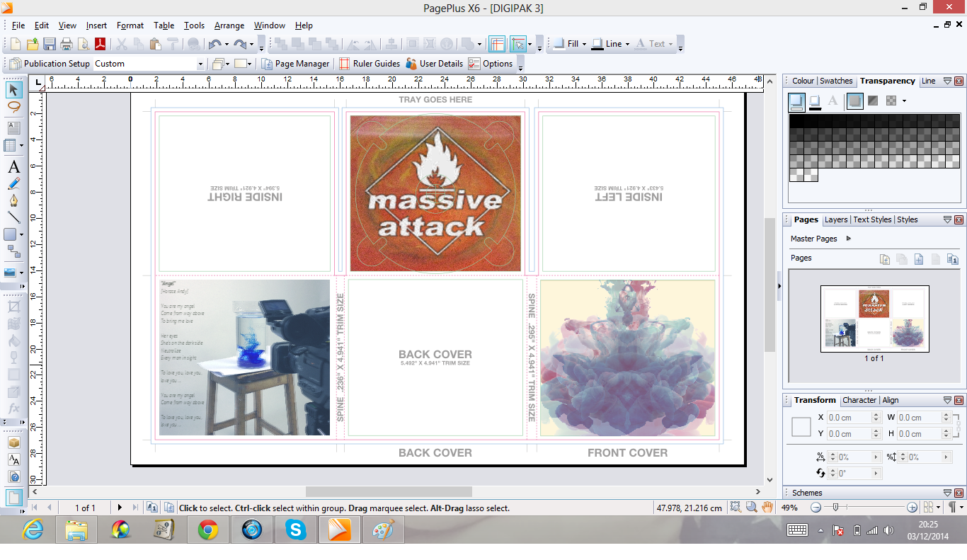
Task: Click Ruler Guides button
Action: click(370, 64)
